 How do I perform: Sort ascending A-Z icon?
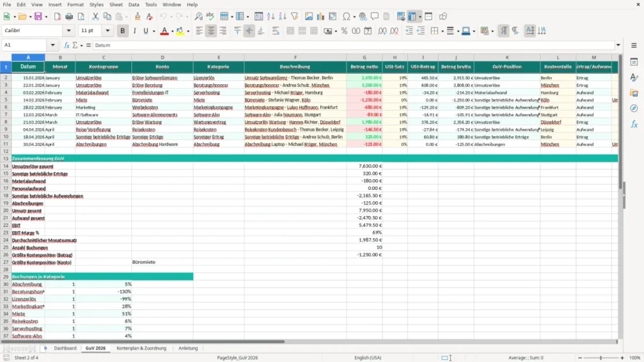tap(270, 16)
